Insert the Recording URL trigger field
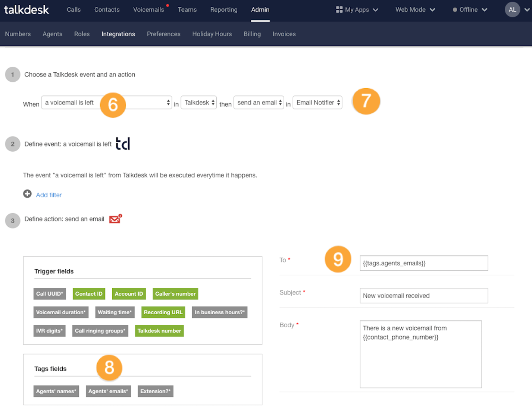The height and width of the screenshot is (406, 532). pyautogui.click(x=163, y=312)
